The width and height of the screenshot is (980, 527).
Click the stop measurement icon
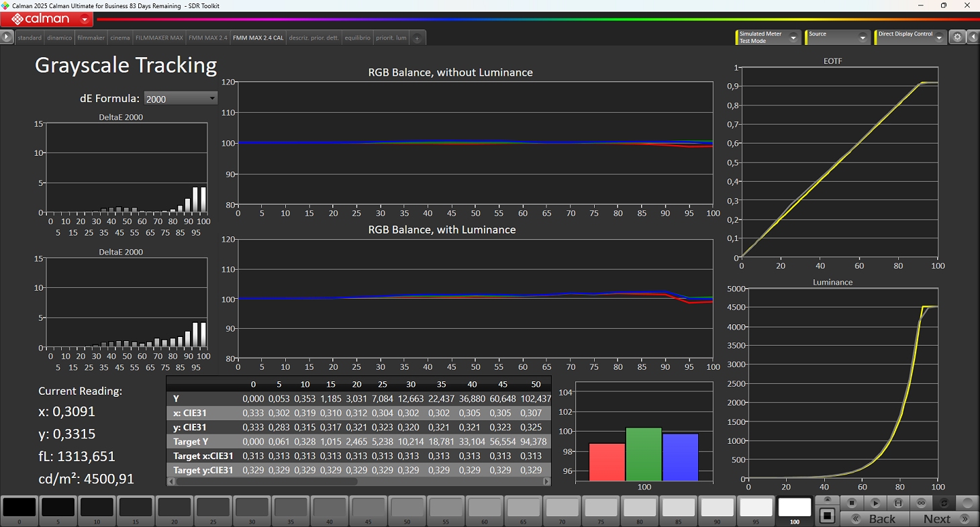tap(851, 503)
